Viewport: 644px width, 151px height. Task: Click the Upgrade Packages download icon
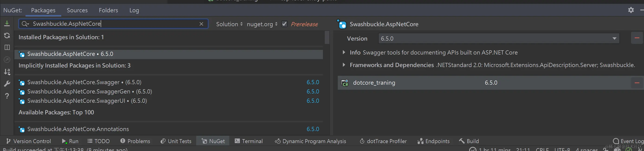point(7,23)
